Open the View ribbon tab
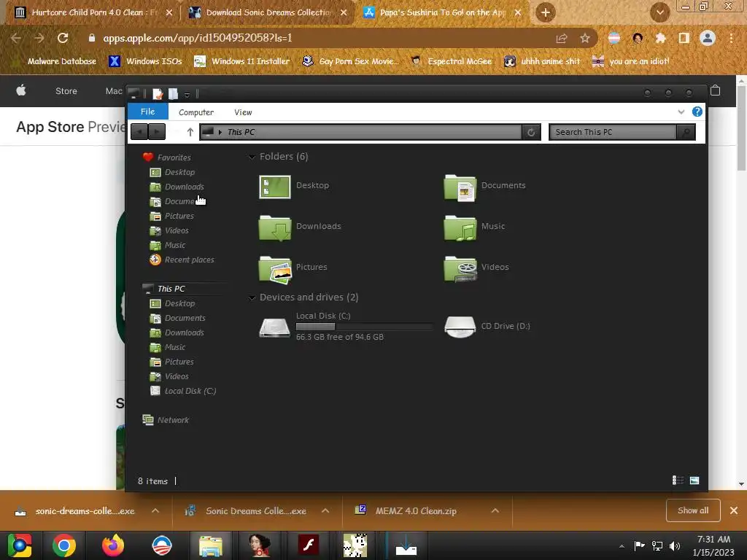The image size is (747, 560). [x=243, y=112]
